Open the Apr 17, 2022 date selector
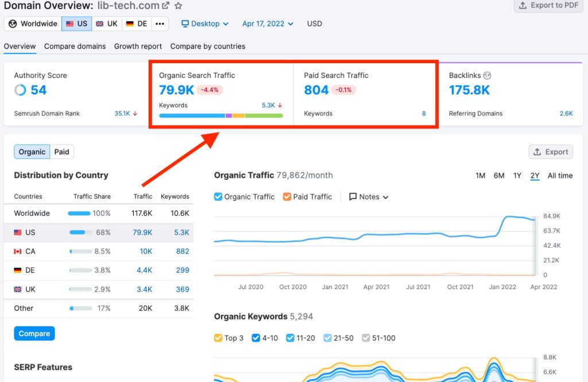The width and height of the screenshot is (588, 382). tap(268, 24)
